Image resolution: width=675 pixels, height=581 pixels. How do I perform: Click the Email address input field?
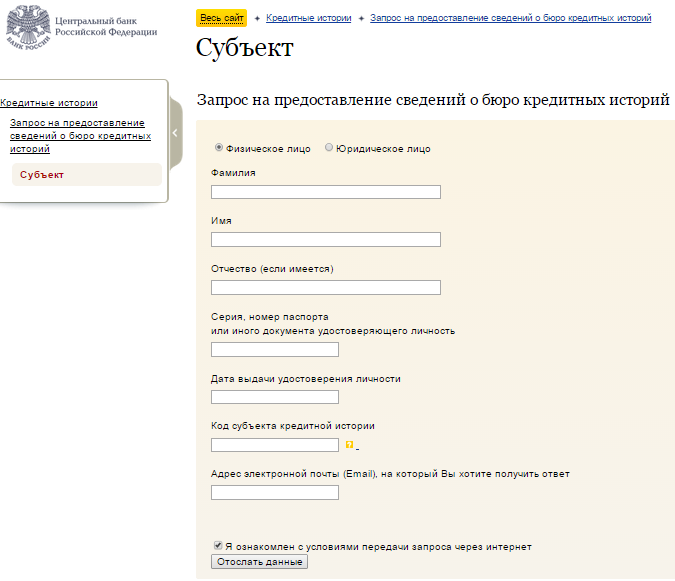(275, 493)
